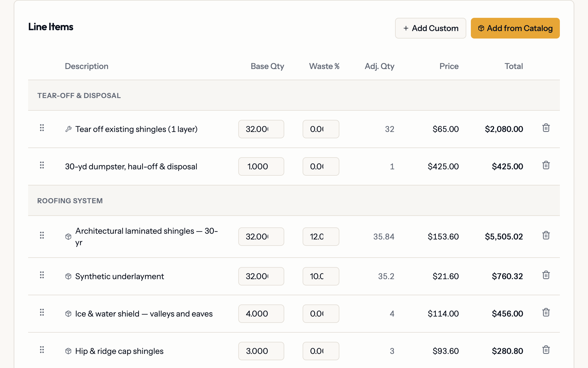Click the ROOFING SYSTEM section header
Viewport: 588px width, 368px height.
[294, 201]
